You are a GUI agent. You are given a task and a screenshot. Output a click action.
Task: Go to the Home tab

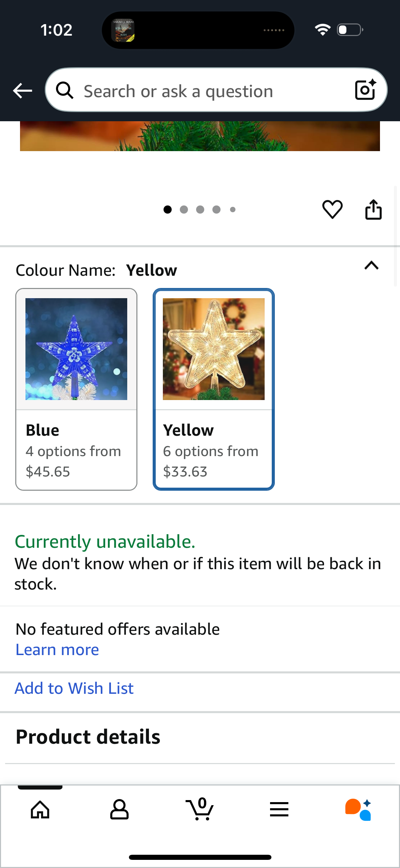[40, 810]
